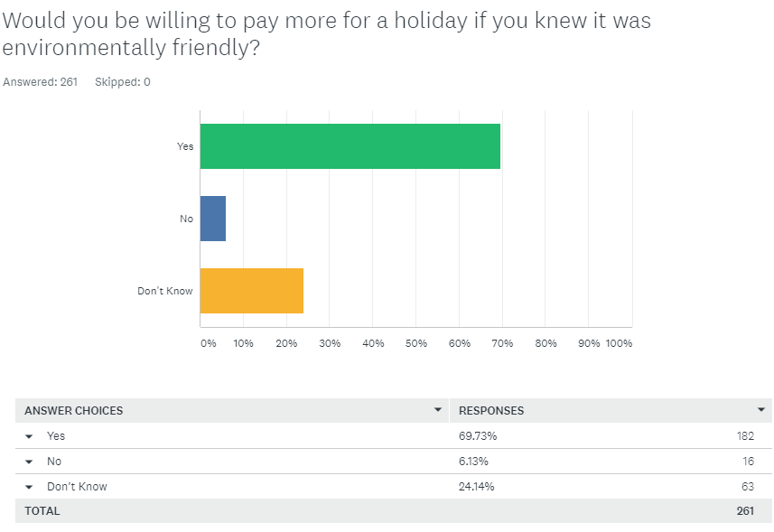Click the 24.14% response percentage

477,487
